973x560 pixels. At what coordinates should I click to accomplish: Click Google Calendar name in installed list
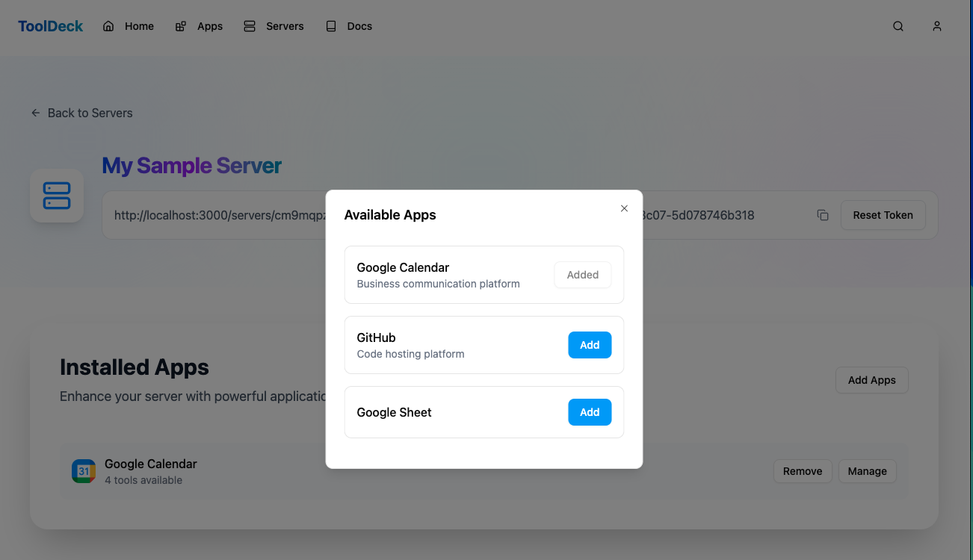(151, 464)
